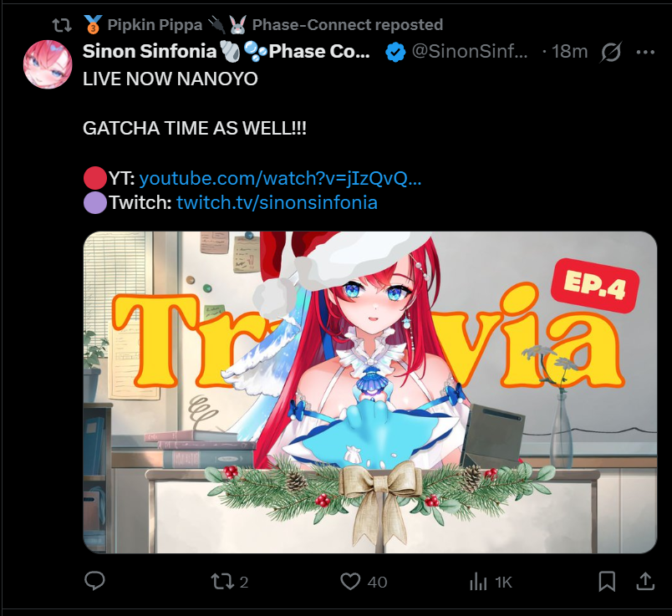Click the Grok slashed-circle icon
672x616 pixels.
click(611, 53)
